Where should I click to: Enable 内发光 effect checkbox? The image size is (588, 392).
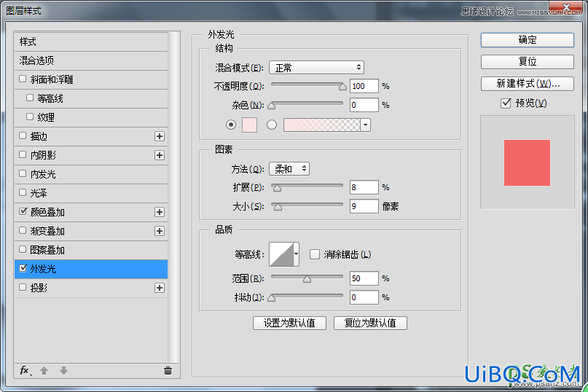point(23,173)
